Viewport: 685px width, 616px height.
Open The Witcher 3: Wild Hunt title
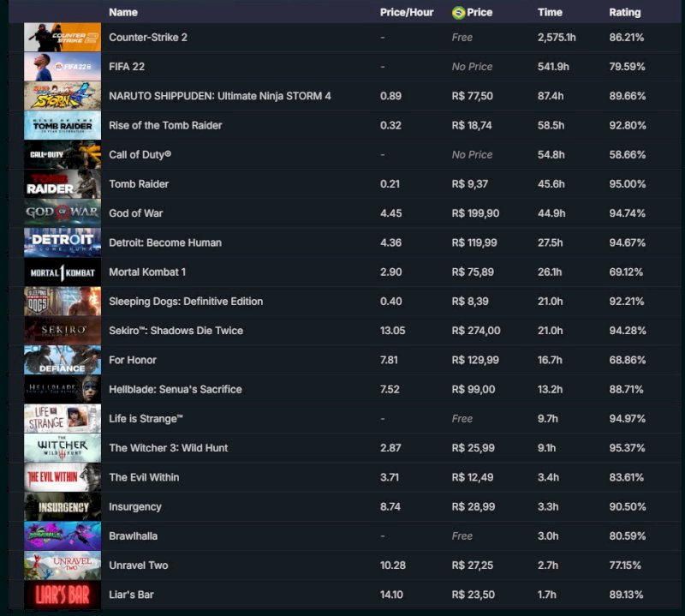pos(169,448)
